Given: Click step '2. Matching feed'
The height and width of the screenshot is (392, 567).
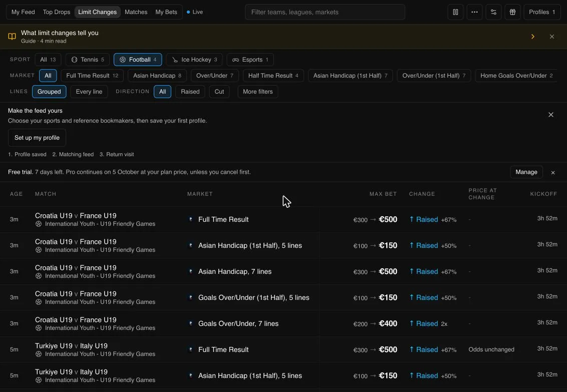Looking at the screenshot, I should pos(73,154).
